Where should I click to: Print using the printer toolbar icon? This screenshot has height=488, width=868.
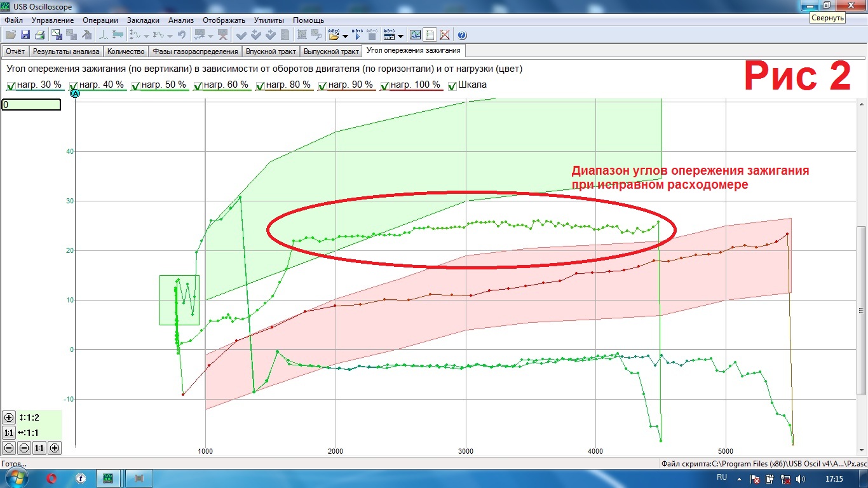[39, 35]
